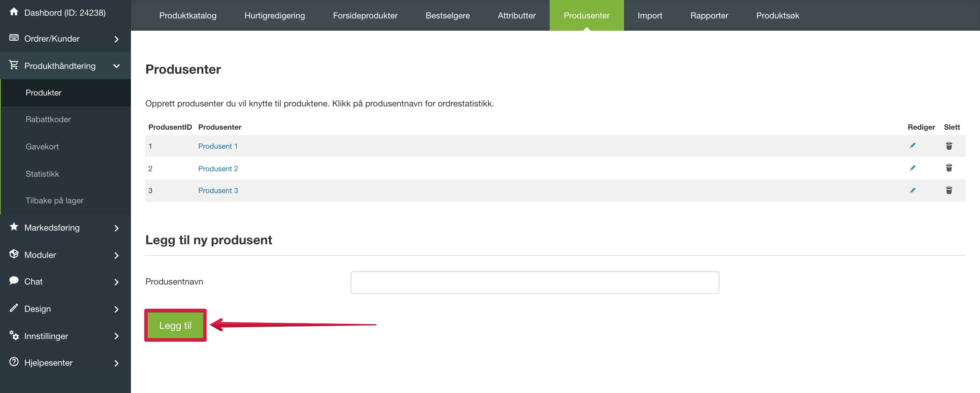Expand the Moduler chevron
This screenshot has width=980, height=393.
point(116,255)
